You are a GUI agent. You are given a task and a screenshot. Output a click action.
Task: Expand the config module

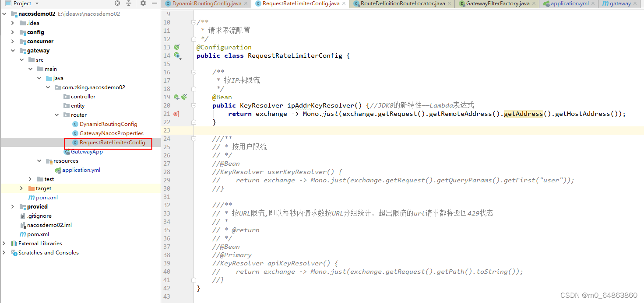click(x=13, y=32)
